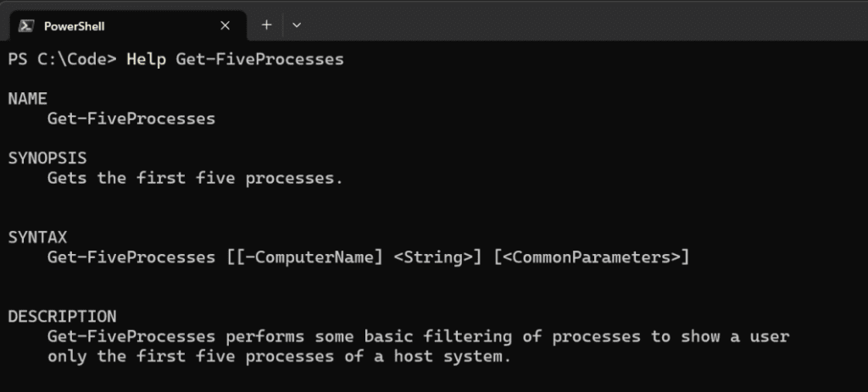
Task: Close the PowerShell tab
Action: coord(225,26)
